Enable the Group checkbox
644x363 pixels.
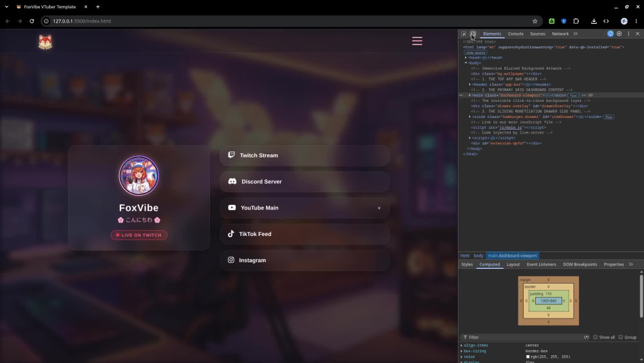[621, 337]
